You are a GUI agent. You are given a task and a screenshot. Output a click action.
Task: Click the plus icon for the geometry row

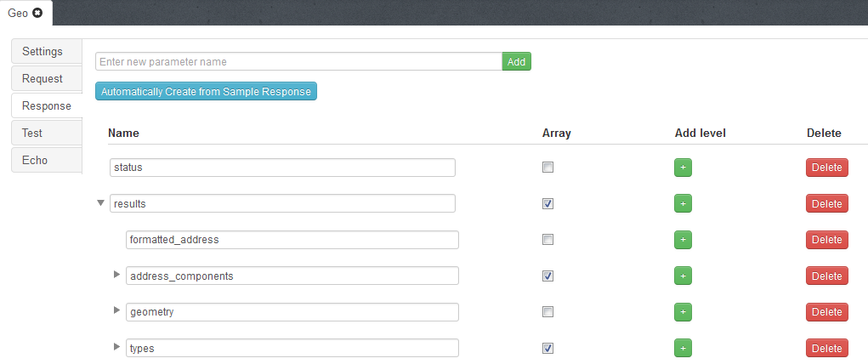684,312
